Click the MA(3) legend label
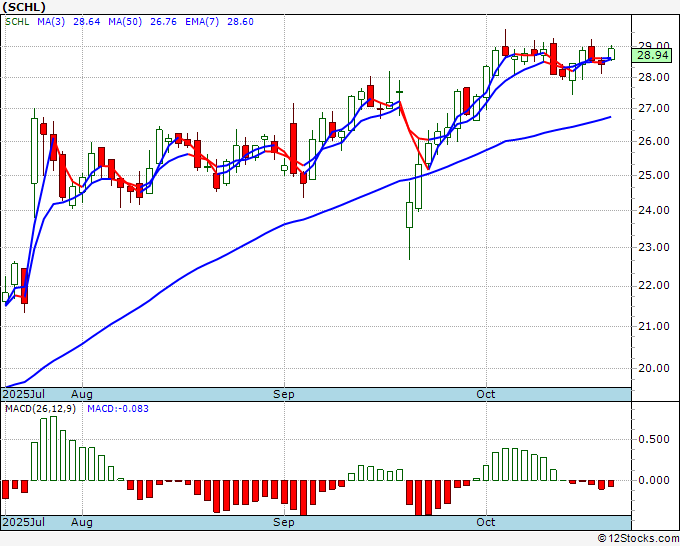Image resolution: width=680 pixels, height=546 pixels. pyautogui.click(x=51, y=22)
